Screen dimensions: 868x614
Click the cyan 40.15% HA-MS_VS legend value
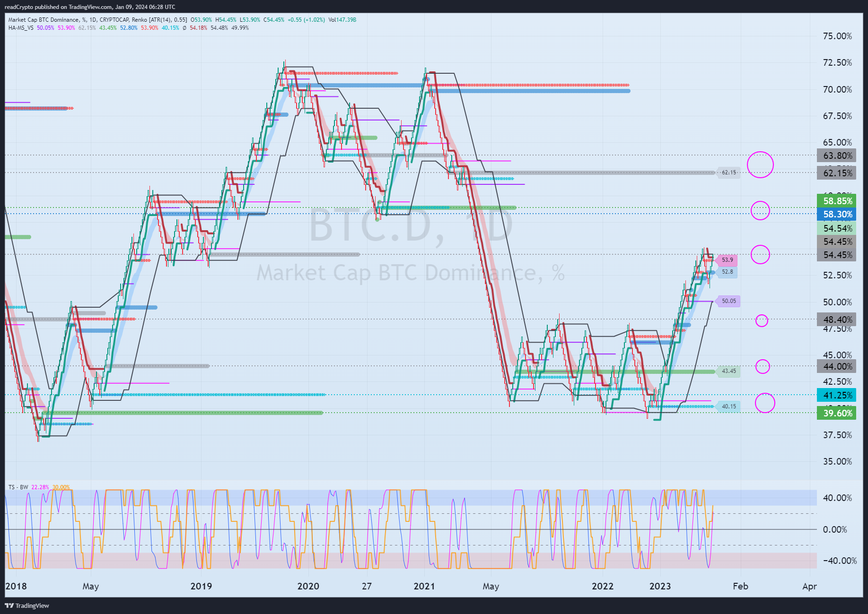point(170,28)
